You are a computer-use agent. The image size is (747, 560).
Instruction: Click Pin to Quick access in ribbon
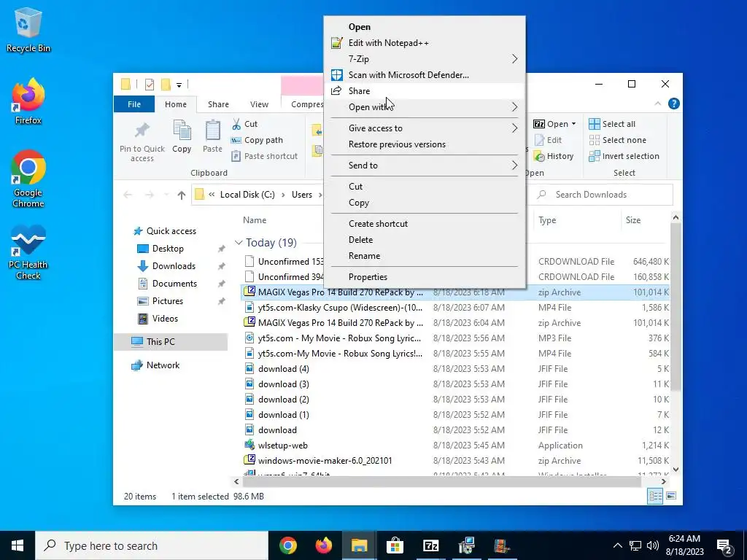point(142,141)
